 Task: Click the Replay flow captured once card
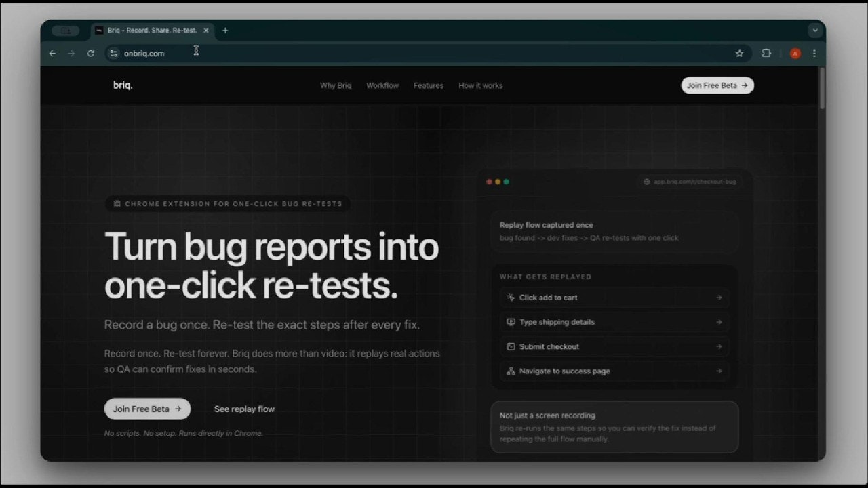point(614,232)
